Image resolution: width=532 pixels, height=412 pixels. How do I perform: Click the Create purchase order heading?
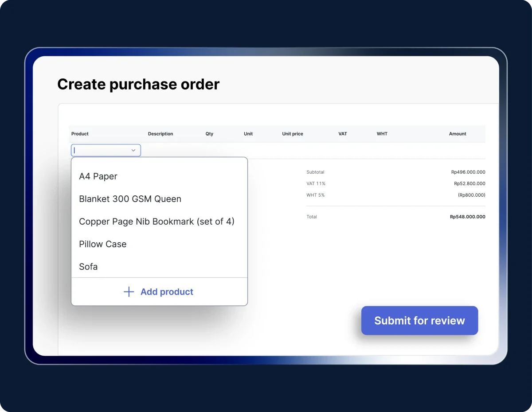coord(138,84)
